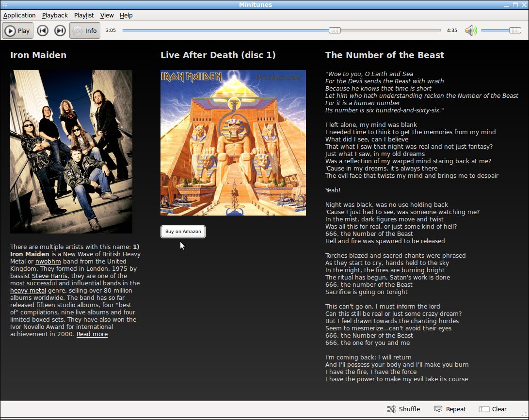Click Read more in the artist bio

click(92, 334)
